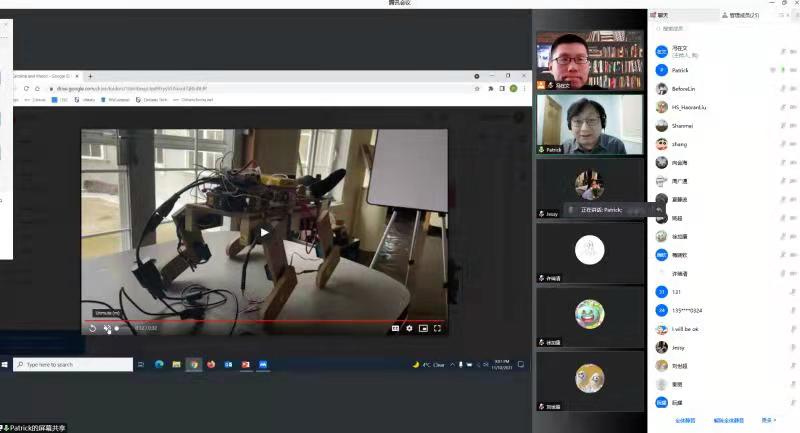
Task: Click the play button on the robot video
Action: coord(265,233)
